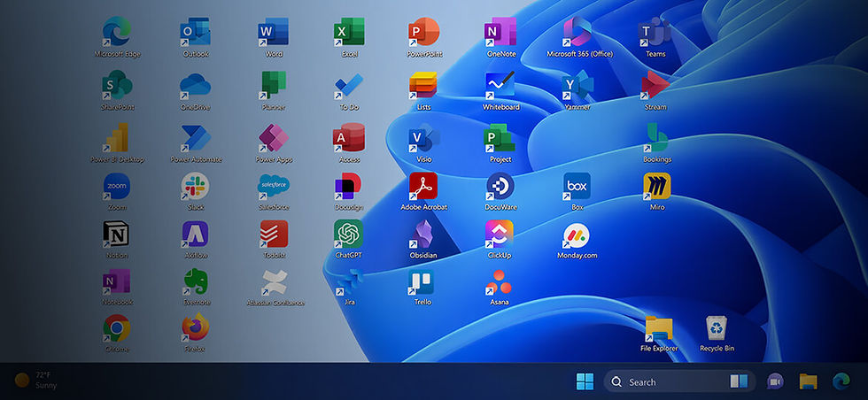
Task: Click the taskbar Search box
Action: 680,381
